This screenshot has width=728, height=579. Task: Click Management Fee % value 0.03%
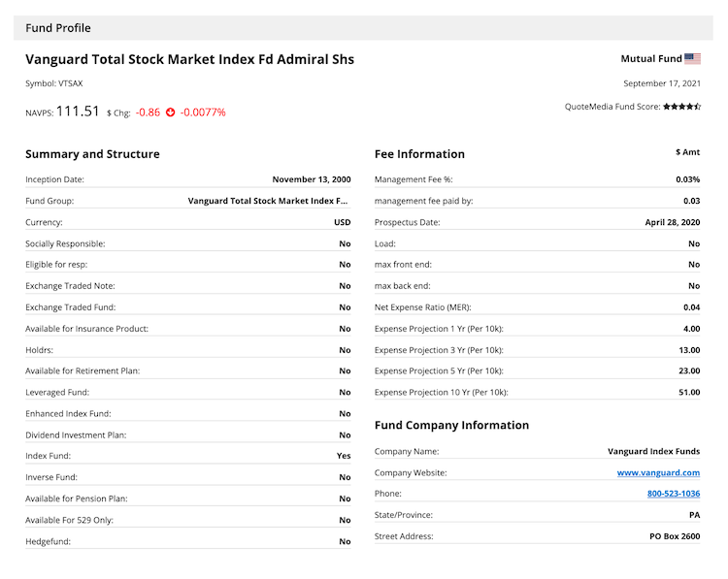pyautogui.click(x=687, y=179)
